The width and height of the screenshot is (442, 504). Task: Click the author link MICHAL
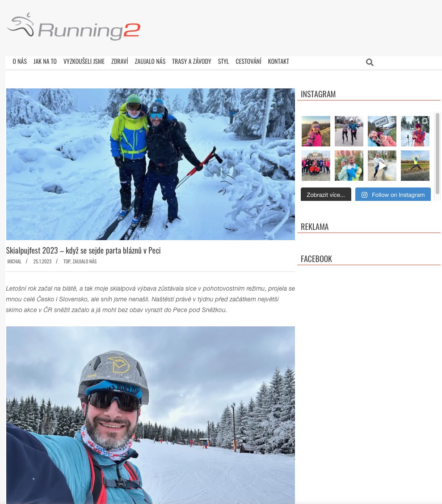14,261
